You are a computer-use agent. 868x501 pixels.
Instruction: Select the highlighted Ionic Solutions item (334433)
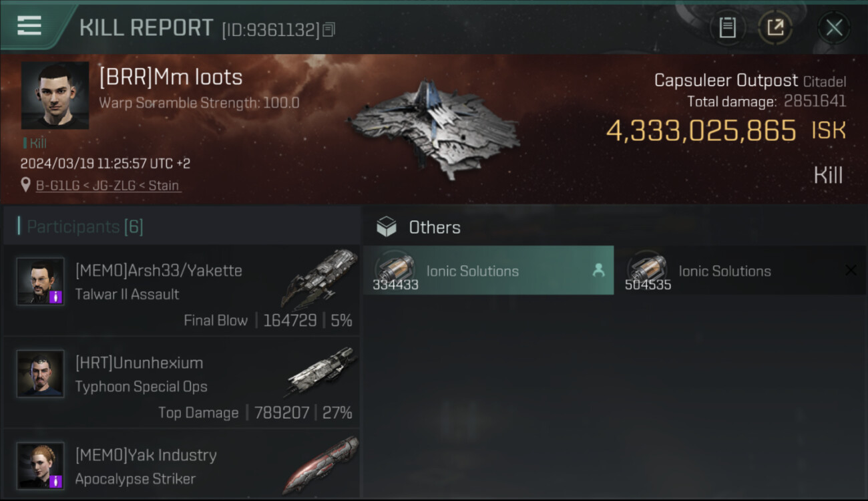coord(487,271)
